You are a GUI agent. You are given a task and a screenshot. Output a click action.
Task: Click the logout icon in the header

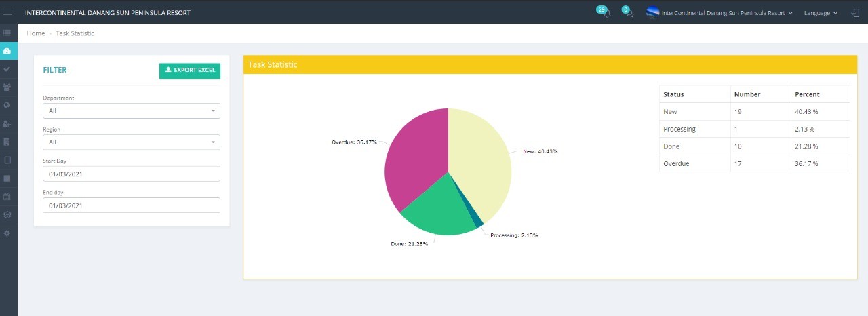pos(855,13)
